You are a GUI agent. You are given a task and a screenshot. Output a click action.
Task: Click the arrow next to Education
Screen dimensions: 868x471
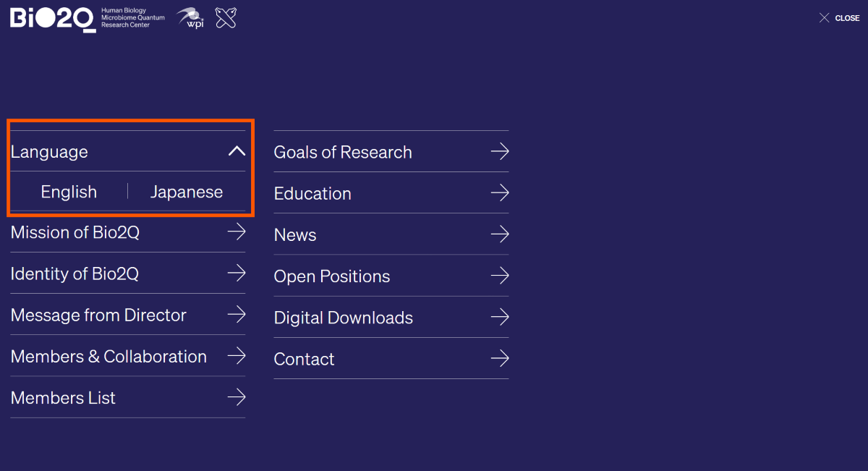[x=500, y=192]
